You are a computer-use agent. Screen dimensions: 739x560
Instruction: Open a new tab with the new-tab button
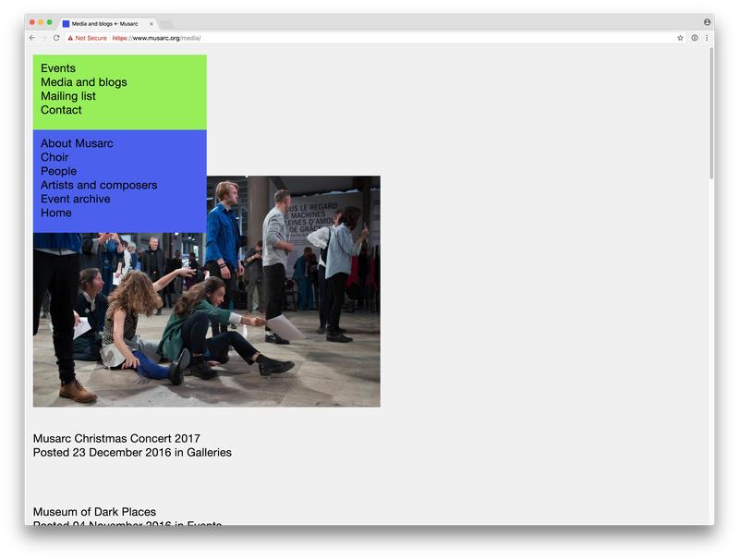(166, 24)
